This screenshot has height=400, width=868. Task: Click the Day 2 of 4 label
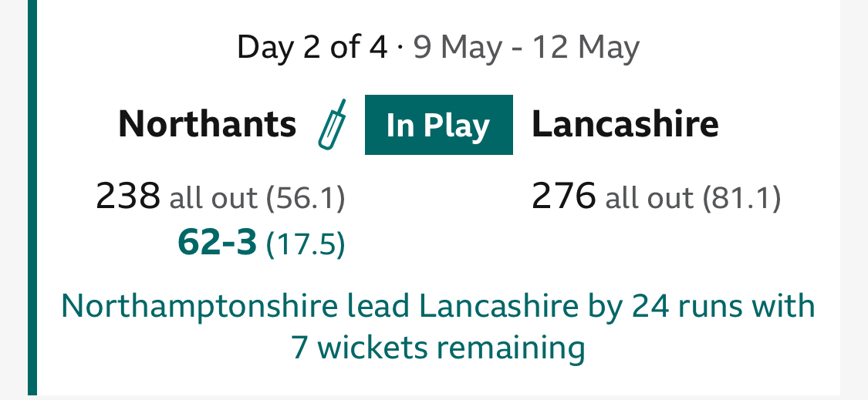tap(312, 48)
